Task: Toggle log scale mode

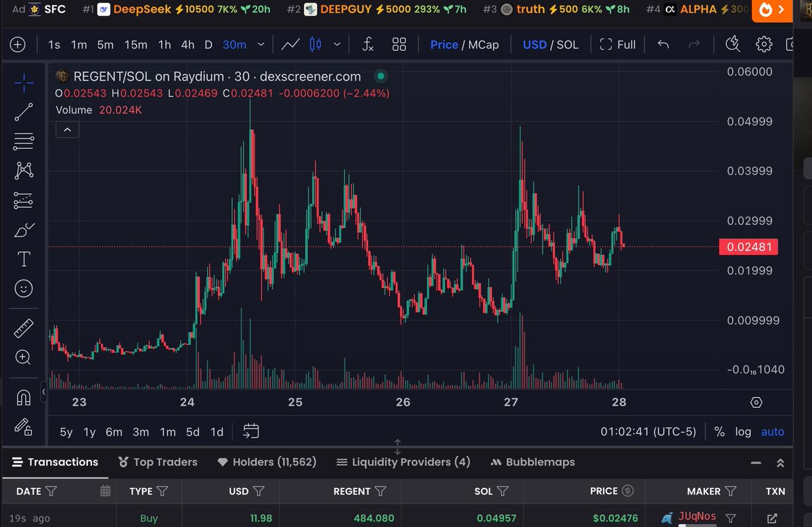Action: click(743, 432)
